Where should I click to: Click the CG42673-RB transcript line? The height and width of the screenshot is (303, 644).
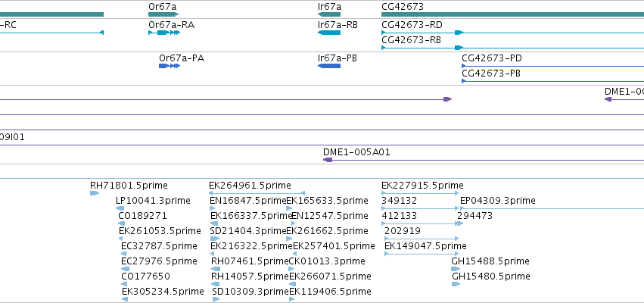(512, 48)
